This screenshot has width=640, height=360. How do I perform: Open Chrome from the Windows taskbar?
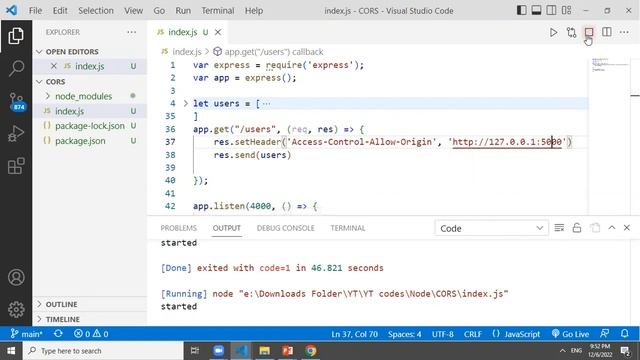point(311,351)
